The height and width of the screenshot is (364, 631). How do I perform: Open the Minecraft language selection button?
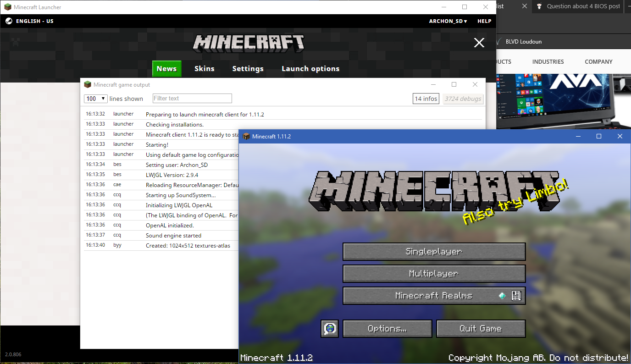tap(330, 329)
